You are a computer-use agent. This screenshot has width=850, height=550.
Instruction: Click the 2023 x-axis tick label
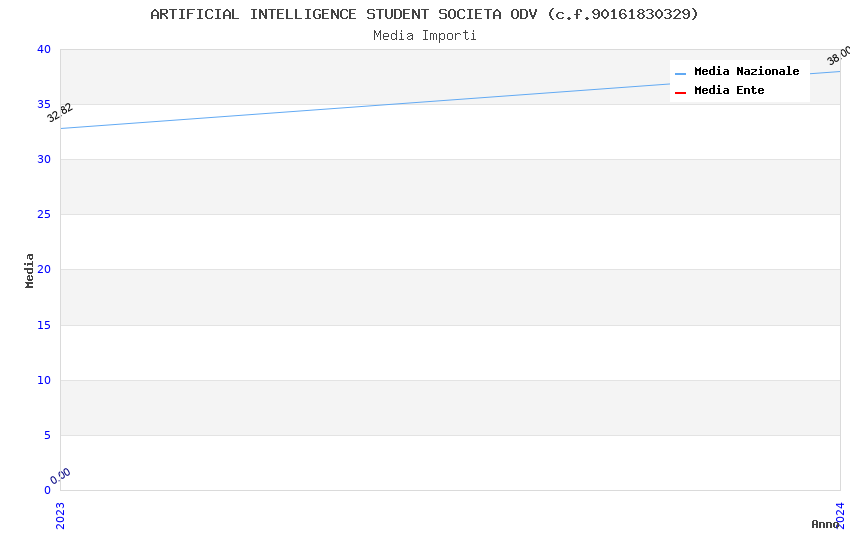pyautogui.click(x=60, y=514)
